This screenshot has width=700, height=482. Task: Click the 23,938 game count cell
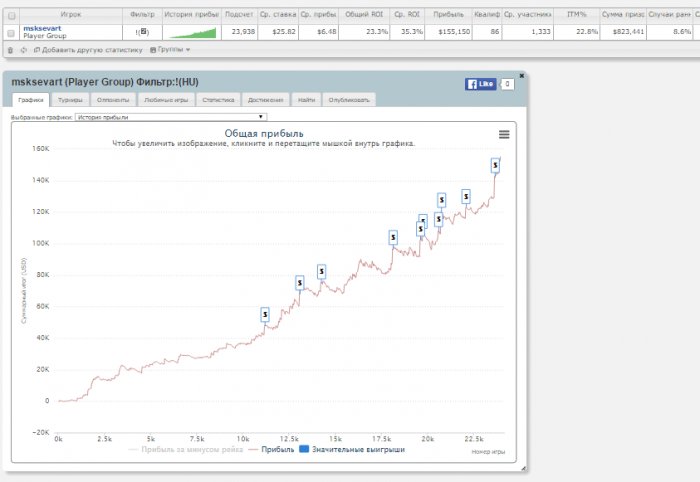(x=239, y=32)
